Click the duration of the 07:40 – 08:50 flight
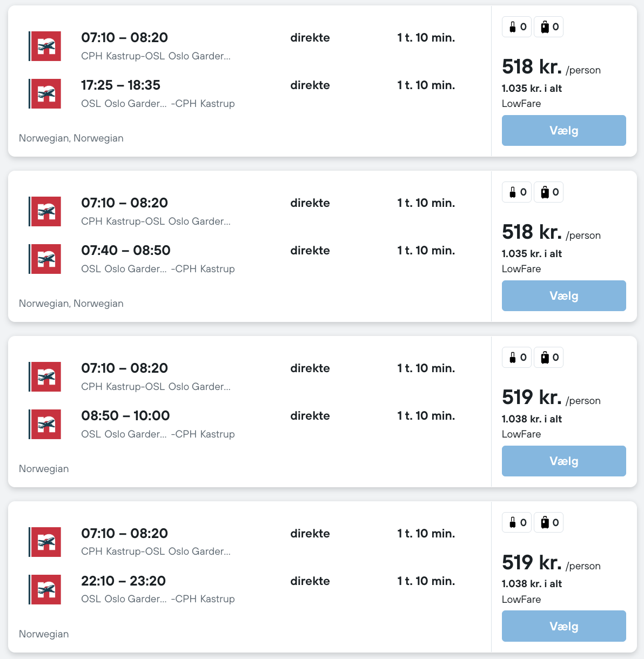The width and height of the screenshot is (644, 659). (x=426, y=251)
